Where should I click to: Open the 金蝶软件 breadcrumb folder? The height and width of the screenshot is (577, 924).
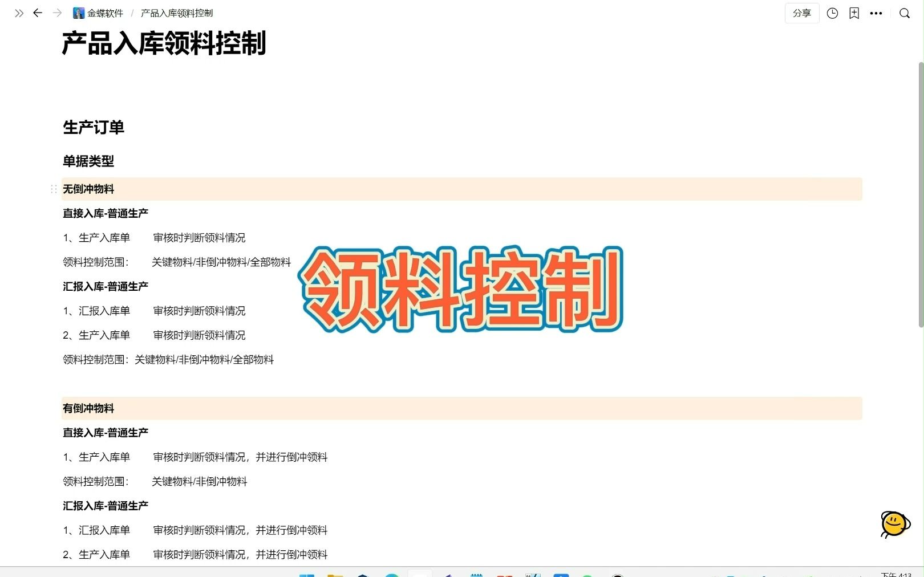click(x=98, y=13)
